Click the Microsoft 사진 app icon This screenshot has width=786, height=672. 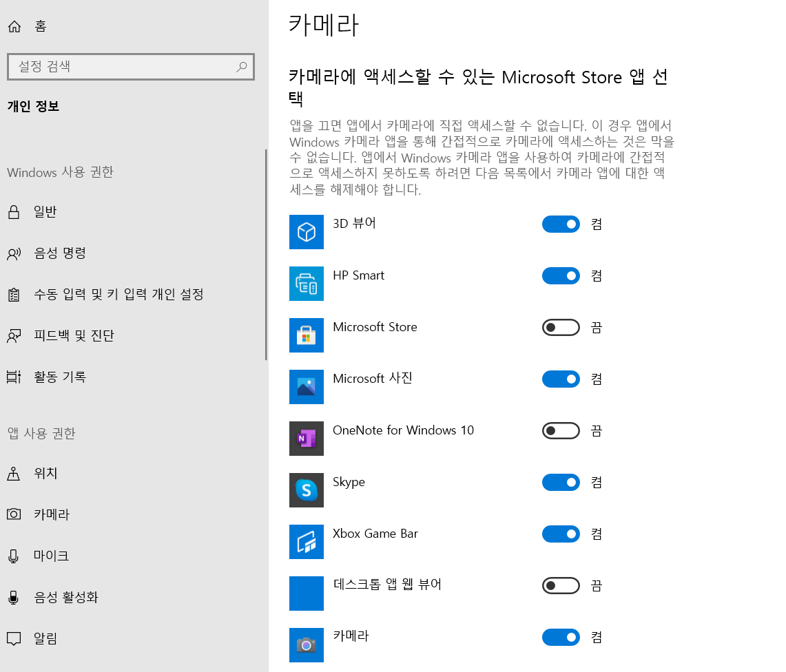point(307,387)
